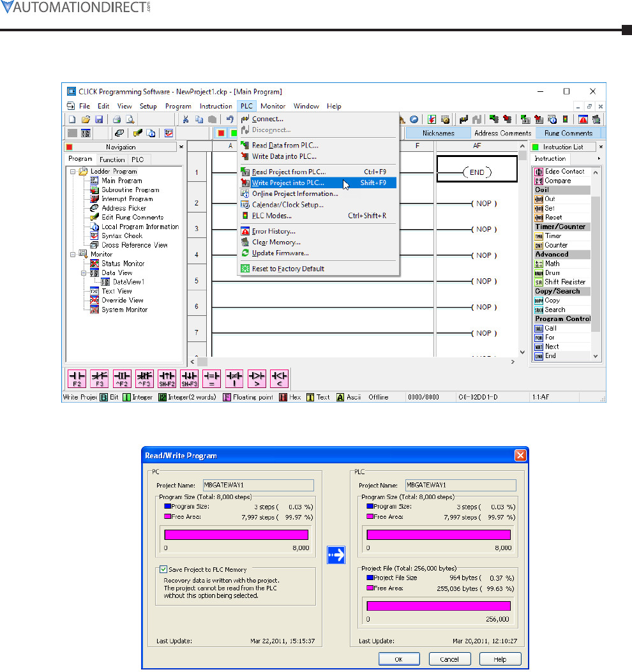This screenshot has height=672, width=632.
Task: Select Shift Register in Instruction List
Action: (565, 282)
